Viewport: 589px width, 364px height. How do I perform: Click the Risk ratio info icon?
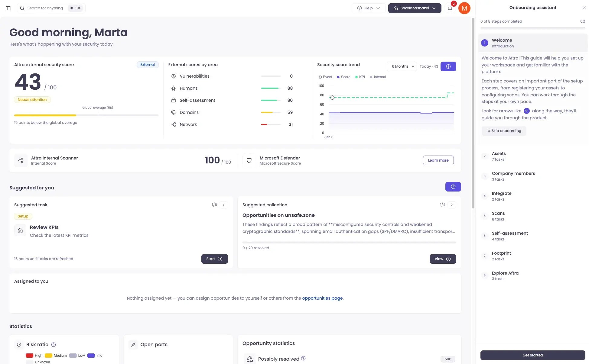54,345
